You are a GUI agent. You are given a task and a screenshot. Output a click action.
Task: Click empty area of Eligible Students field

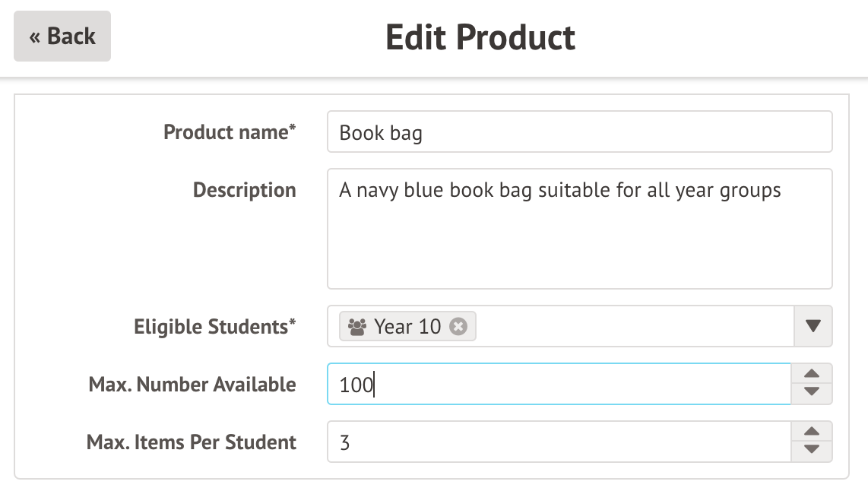(631, 327)
